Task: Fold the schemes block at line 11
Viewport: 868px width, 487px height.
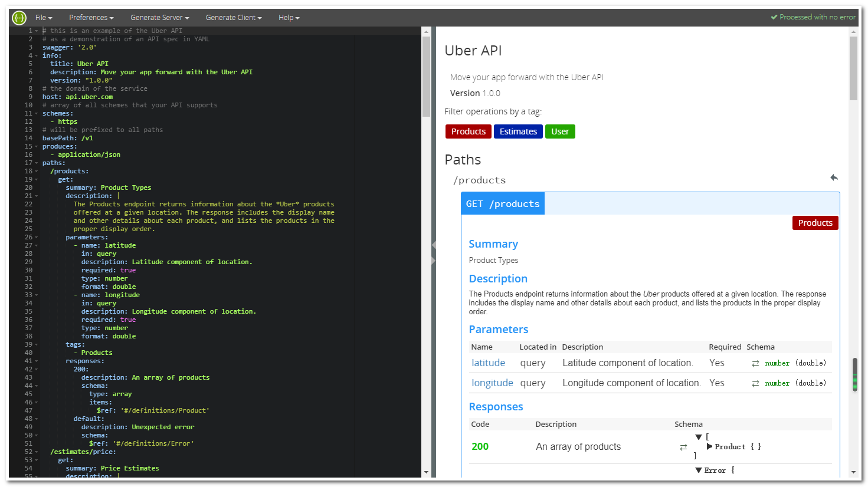Action: coord(36,113)
